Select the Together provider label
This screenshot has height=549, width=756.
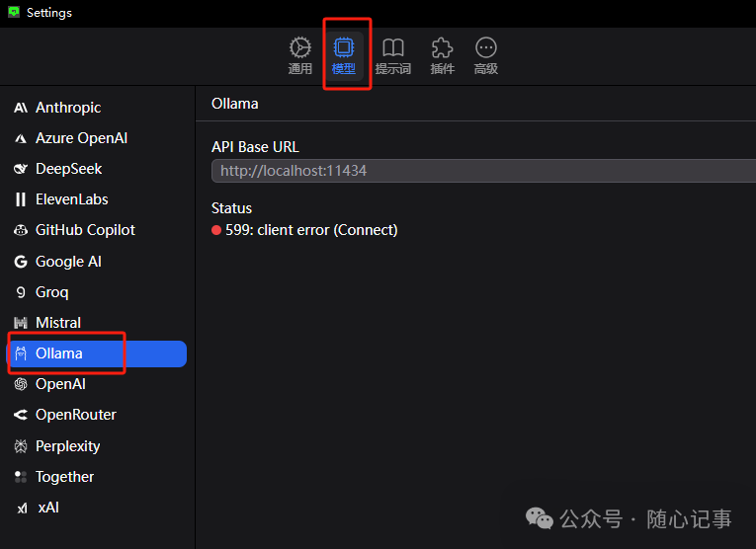64,477
